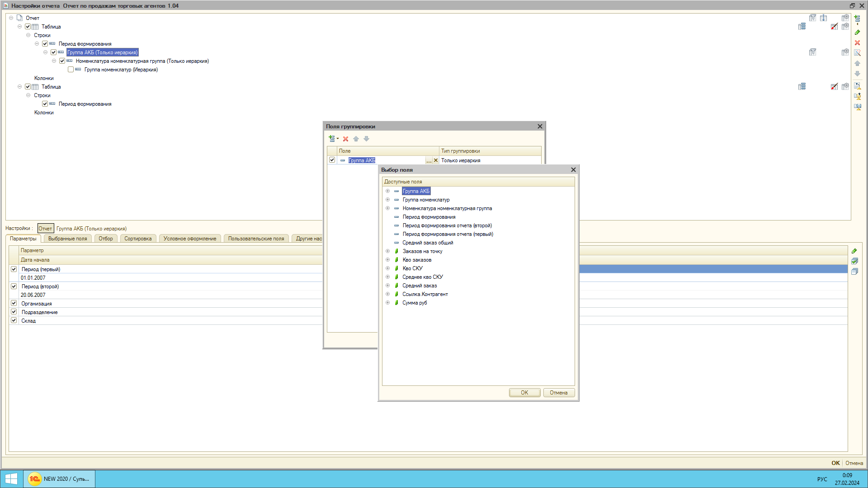The height and width of the screenshot is (488, 868).
Task: Uncheck the Период (первый) parameter checkbox
Action: click(14, 269)
